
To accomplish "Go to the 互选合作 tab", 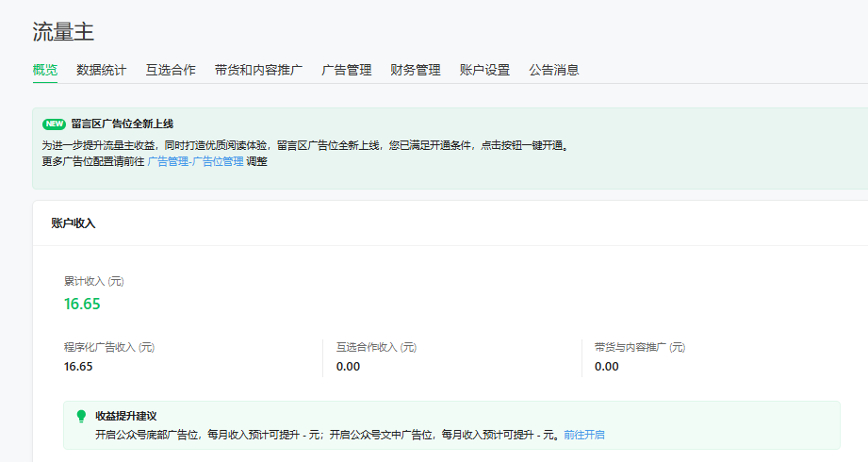I will tap(171, 70).
